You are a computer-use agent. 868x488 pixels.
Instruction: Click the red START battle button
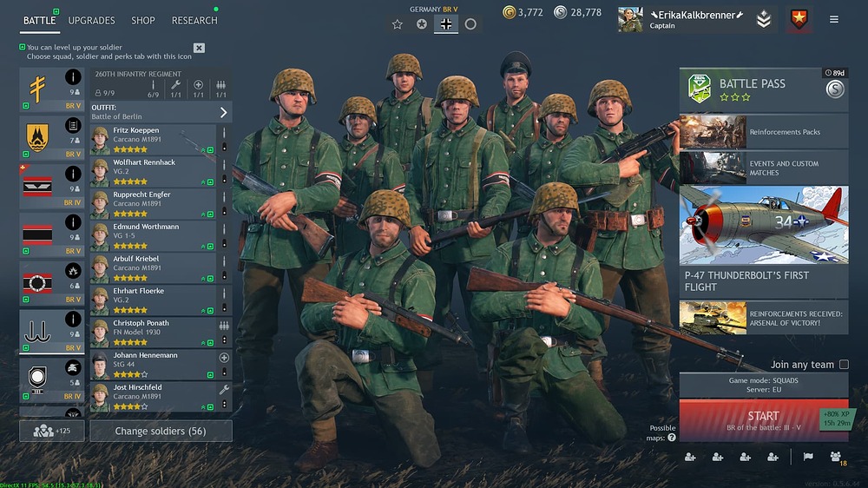(x=763, y=420)
